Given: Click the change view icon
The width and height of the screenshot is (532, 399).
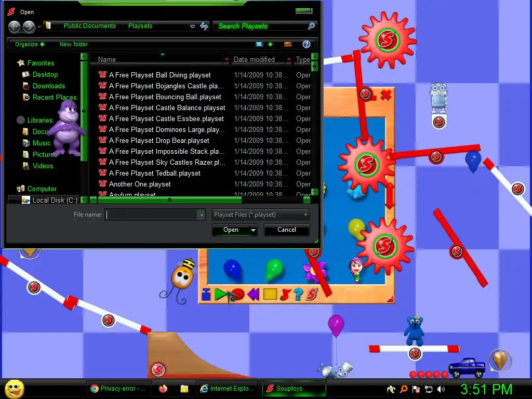Looking at the screenshot, I should (x=259, y=44).
